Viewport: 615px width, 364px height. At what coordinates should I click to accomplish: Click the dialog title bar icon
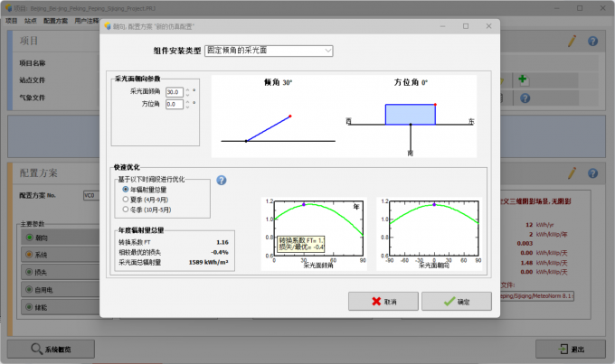point(108,26)
